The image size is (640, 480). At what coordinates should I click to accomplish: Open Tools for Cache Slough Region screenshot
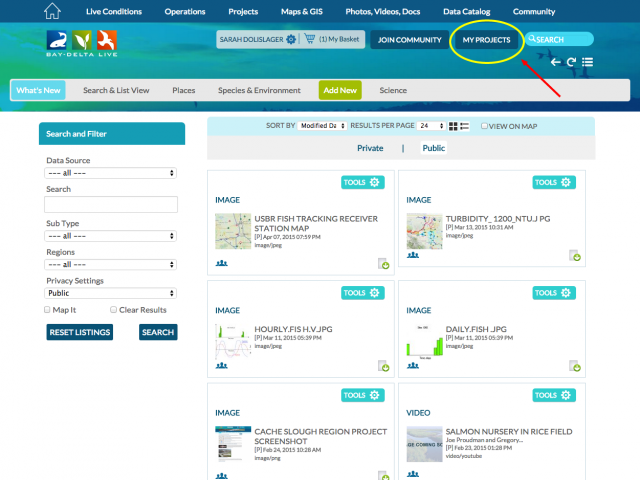362,395
